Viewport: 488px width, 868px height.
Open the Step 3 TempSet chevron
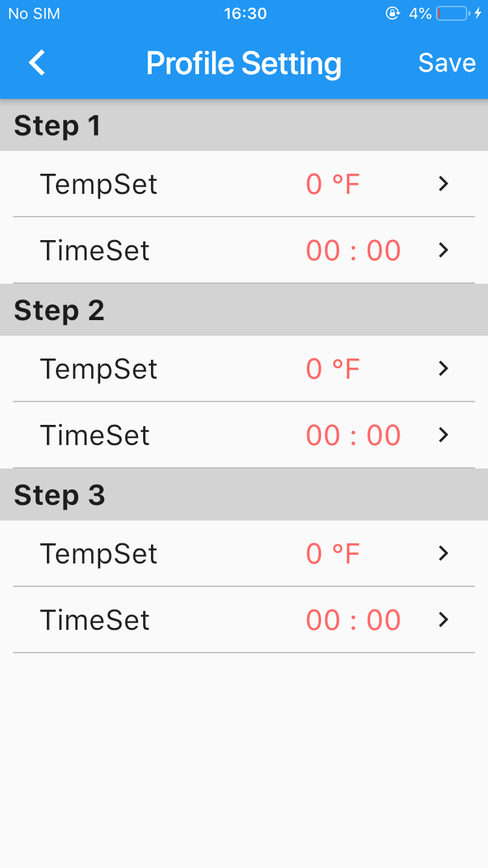[444, 554]
